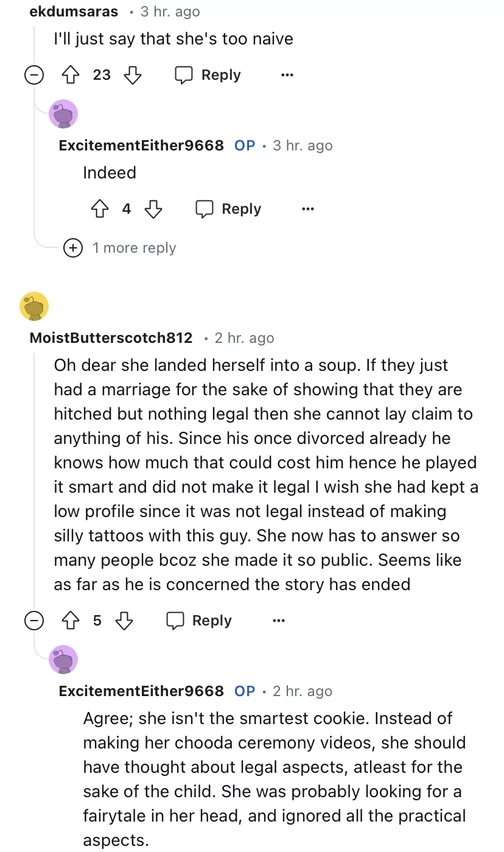Open more options for the 'Indeed' reply

[x=308, y=209]
